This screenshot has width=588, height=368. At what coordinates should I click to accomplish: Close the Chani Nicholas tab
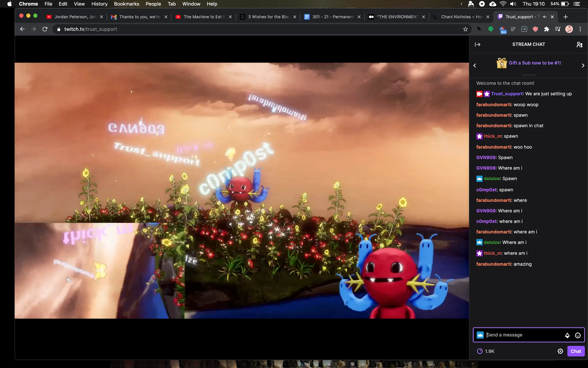(x=488, y=17)
